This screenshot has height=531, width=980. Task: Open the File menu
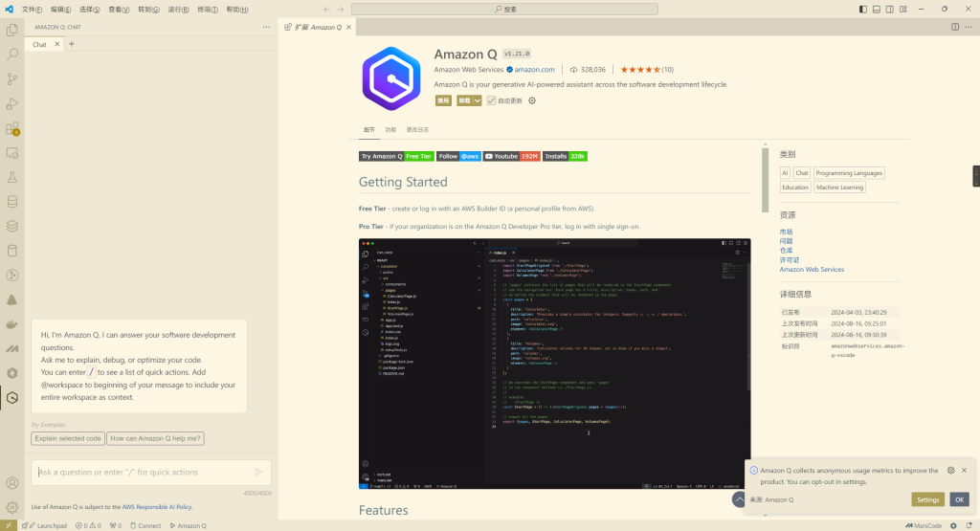32,10
